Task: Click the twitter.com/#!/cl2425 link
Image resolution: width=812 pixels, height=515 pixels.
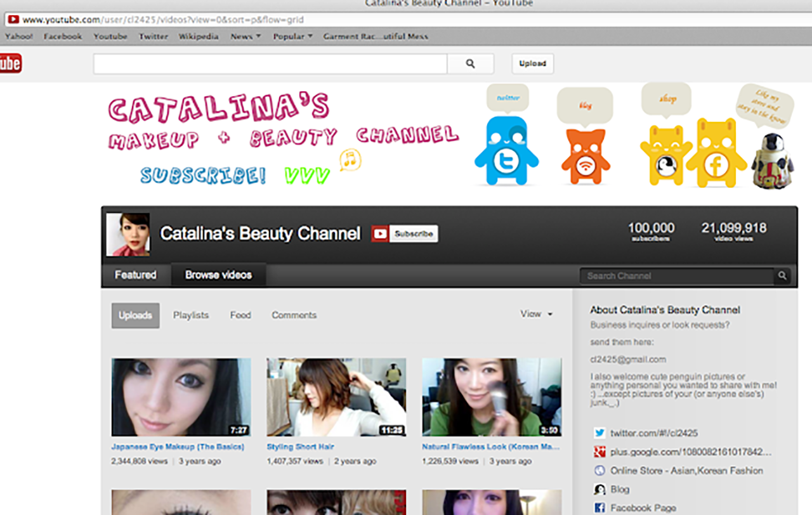Action: click(x=654, y=433)
